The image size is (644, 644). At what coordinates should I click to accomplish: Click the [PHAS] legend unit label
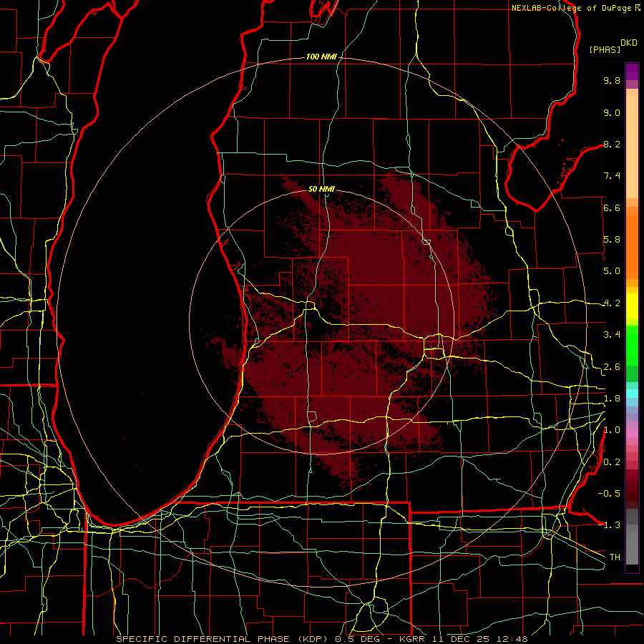pyautogui.click(x=605, y=49)
